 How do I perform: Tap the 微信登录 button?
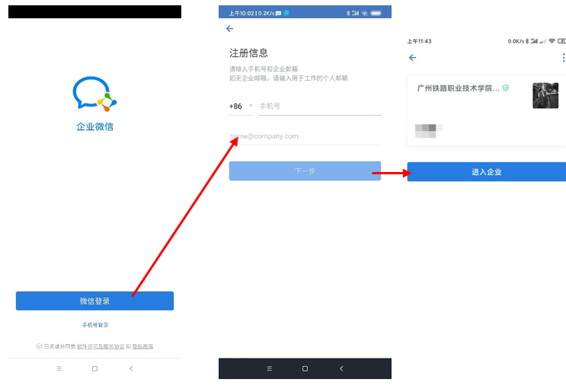[x=94, y=301]
